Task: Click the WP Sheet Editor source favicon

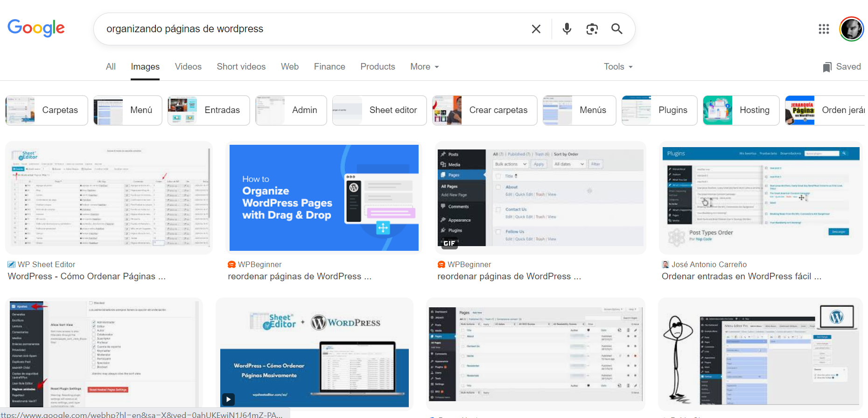Action: pyautogui.click(x=12, y=264)
